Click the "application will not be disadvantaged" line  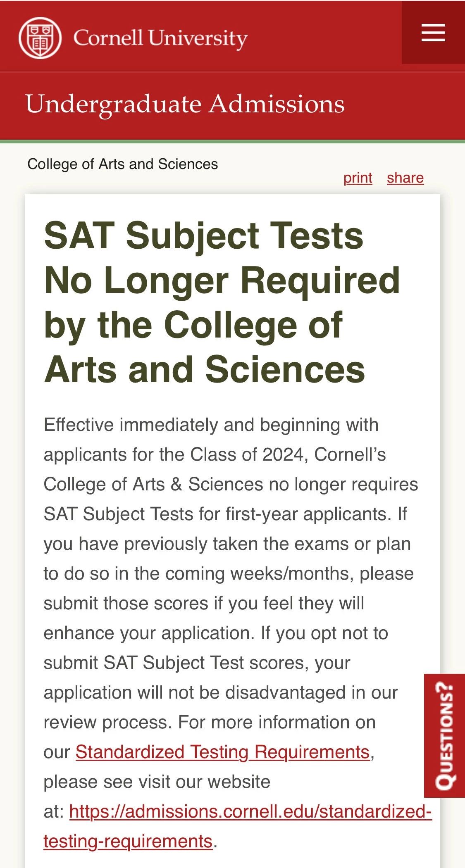tap(221, 692)
